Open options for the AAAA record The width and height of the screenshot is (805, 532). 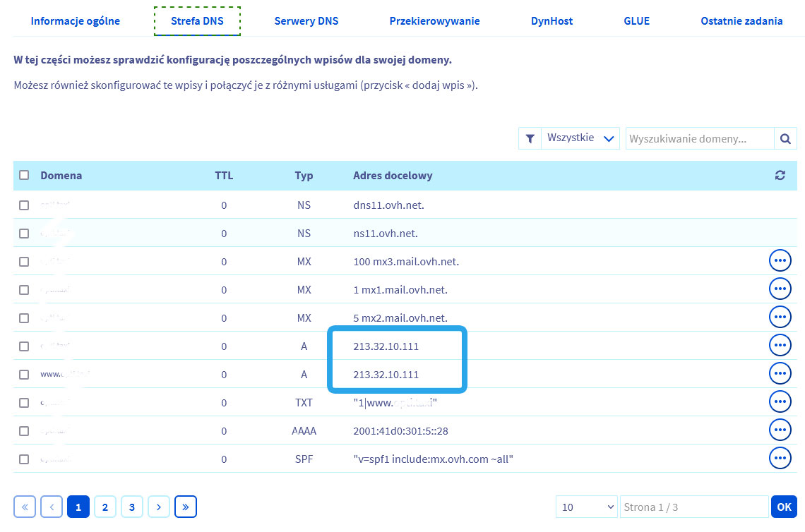780,429
